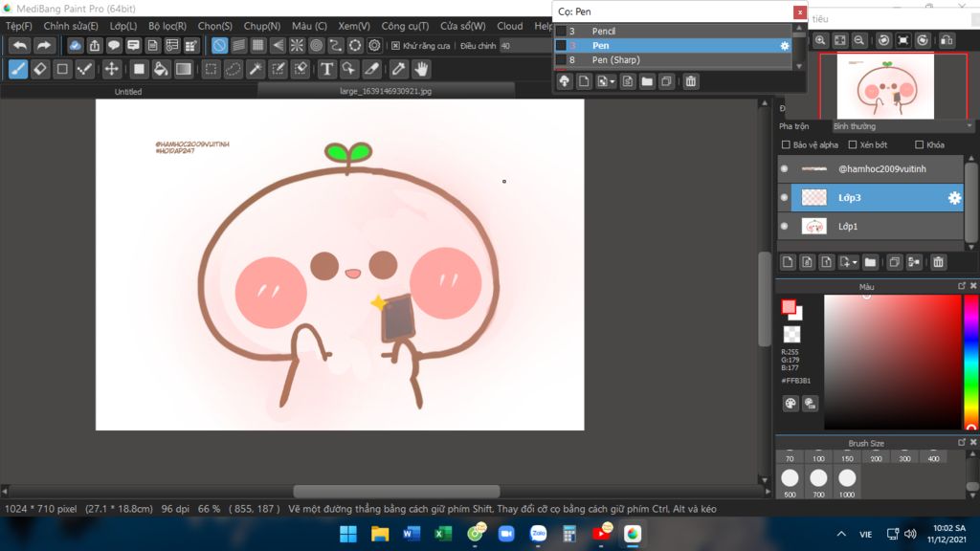Open Lớp3 layer settings gear
Screen dimensions: 980x551
coord(954,198)
